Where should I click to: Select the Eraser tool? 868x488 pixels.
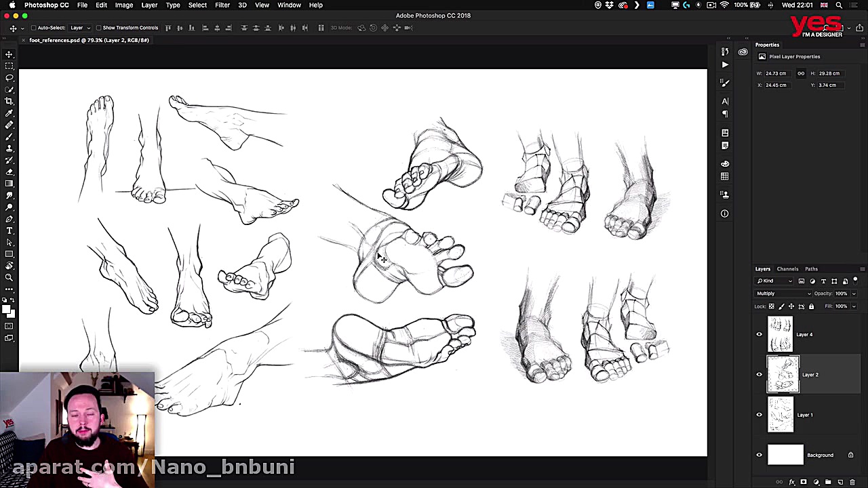point(9,172)
